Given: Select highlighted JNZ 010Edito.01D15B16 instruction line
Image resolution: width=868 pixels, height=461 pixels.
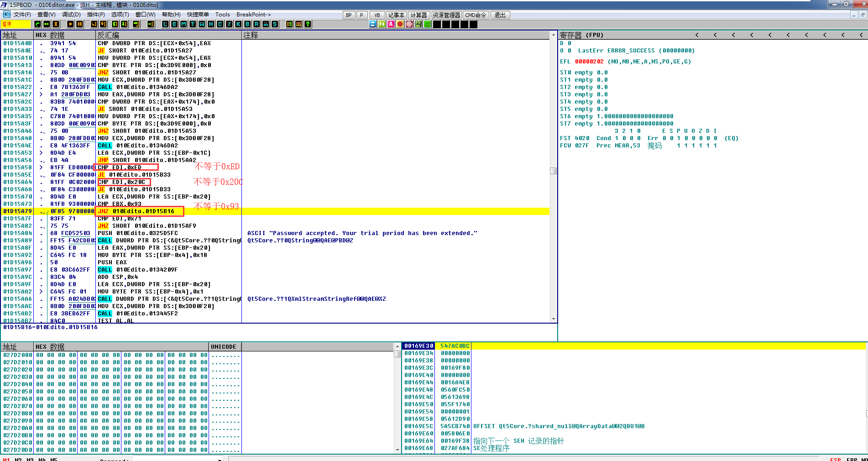Looking at the screenshot, I should point(276,211).
